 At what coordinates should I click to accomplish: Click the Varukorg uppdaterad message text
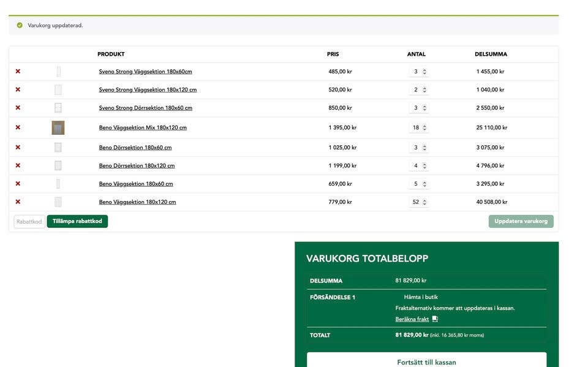[55, 26]
